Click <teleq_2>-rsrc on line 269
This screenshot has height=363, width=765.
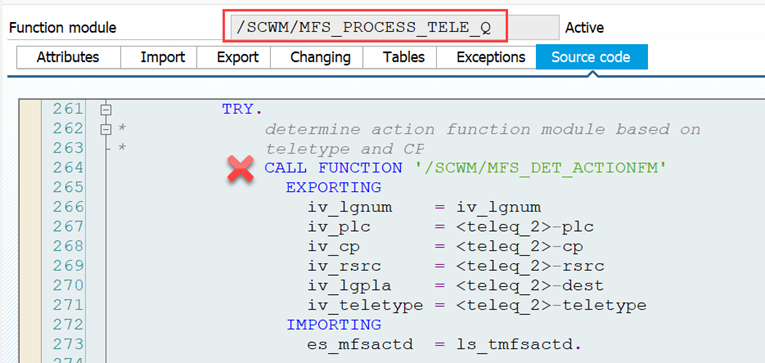[x=531, y=266]
